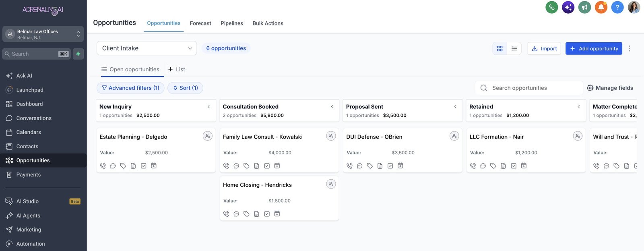Click assign user icon on Family Law Consult - Kowalski
The height and width of the screenshot is (251, 644).
click(331, 136)
